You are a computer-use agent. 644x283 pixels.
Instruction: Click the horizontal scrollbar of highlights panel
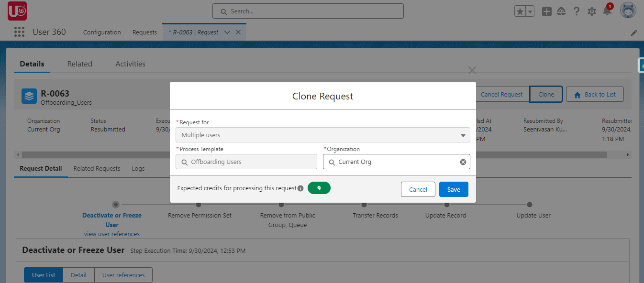point(314,155)
